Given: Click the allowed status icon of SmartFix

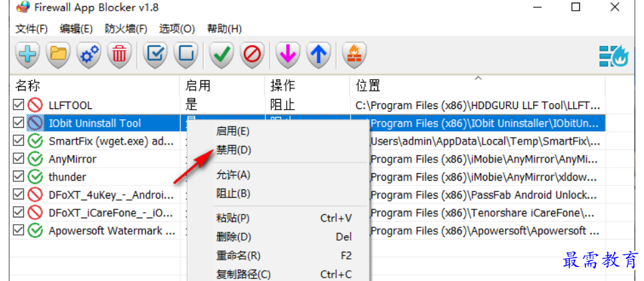Looking at the screenshot, I should (x=35, y=141).
